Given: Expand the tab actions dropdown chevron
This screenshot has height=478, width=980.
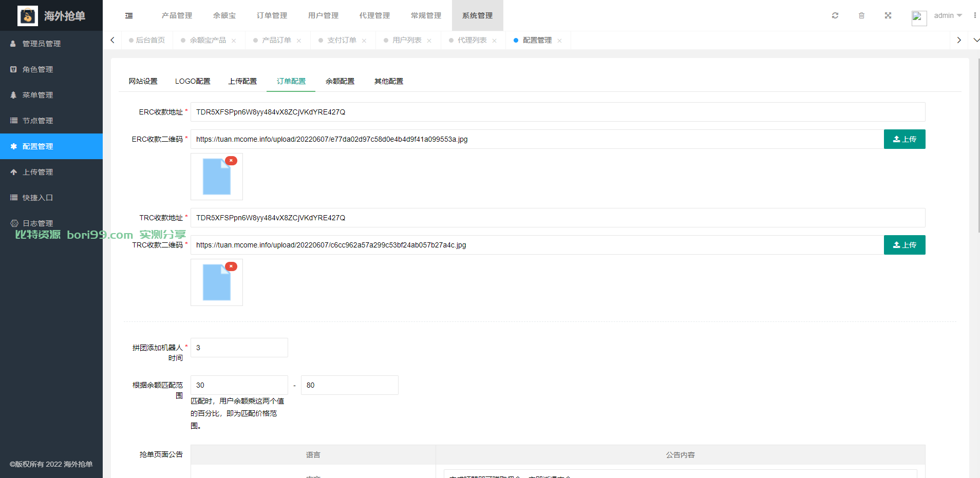Looking at the screenshot, I should 976,40.
